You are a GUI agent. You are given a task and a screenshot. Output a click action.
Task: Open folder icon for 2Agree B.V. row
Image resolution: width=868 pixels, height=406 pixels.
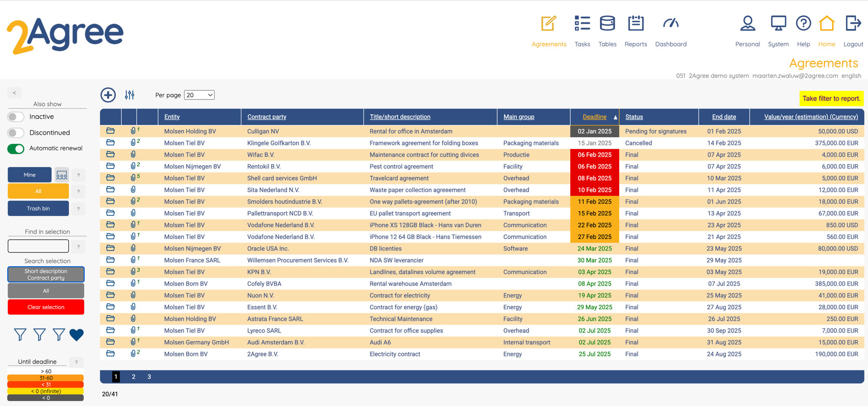tap(110, 354)
